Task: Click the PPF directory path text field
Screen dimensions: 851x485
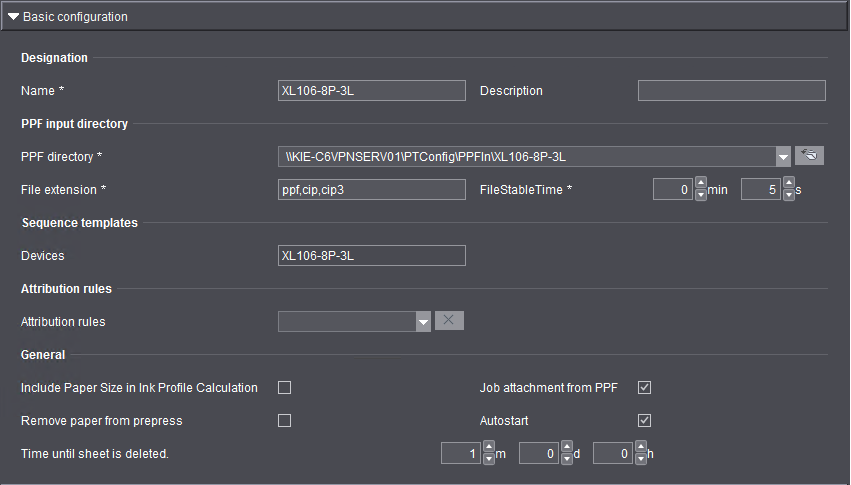Action: coord(527,157)
